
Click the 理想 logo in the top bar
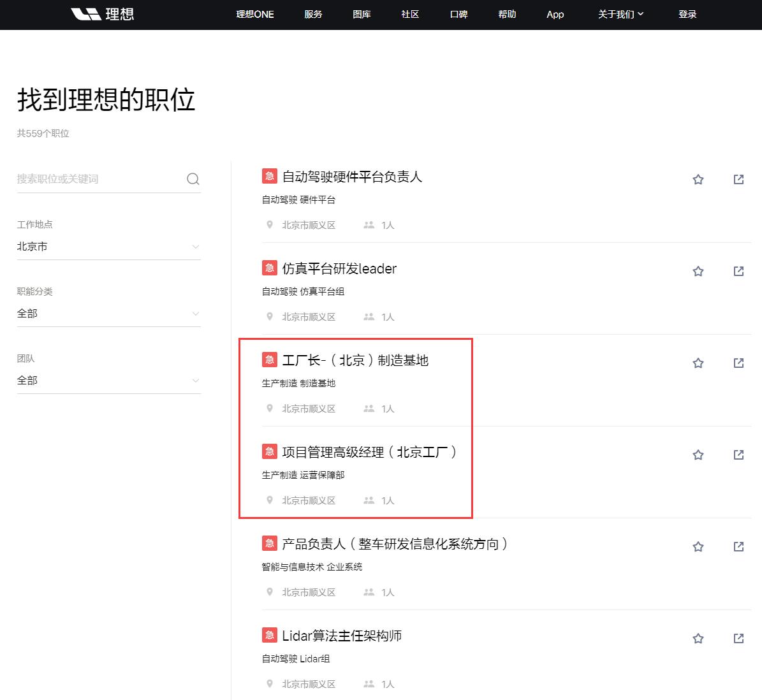[x=103, y=14]
